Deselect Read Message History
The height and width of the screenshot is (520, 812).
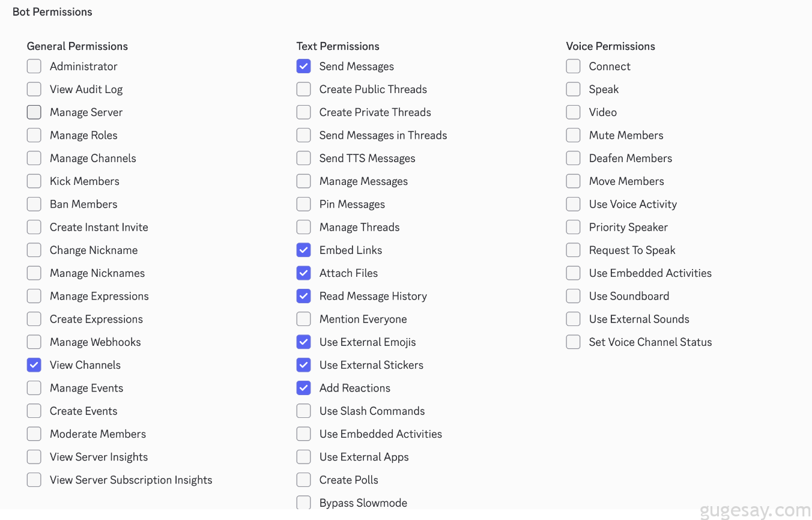click(304, 296)
